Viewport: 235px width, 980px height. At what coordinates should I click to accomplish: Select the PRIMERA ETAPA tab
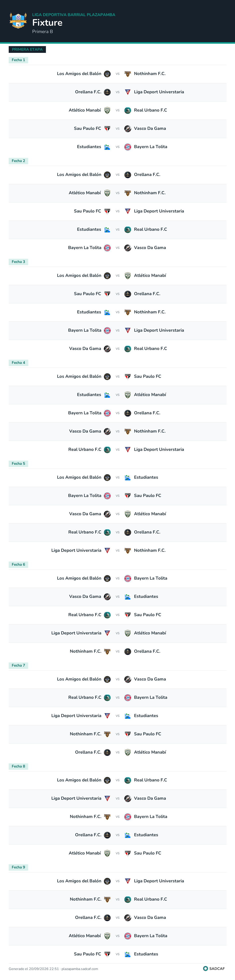point(27,49)
